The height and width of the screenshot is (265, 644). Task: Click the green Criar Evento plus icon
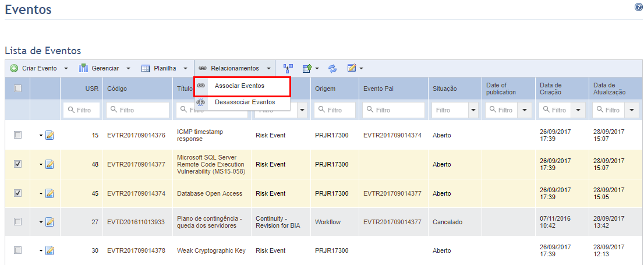coord(14,68)
